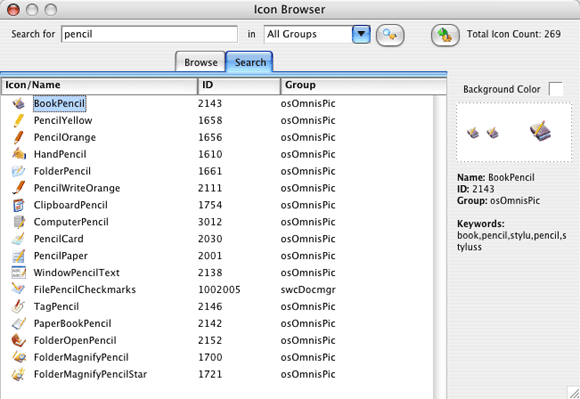Click the PencilYellow row icon
The image size is (580, 399).
click(18, 121)
